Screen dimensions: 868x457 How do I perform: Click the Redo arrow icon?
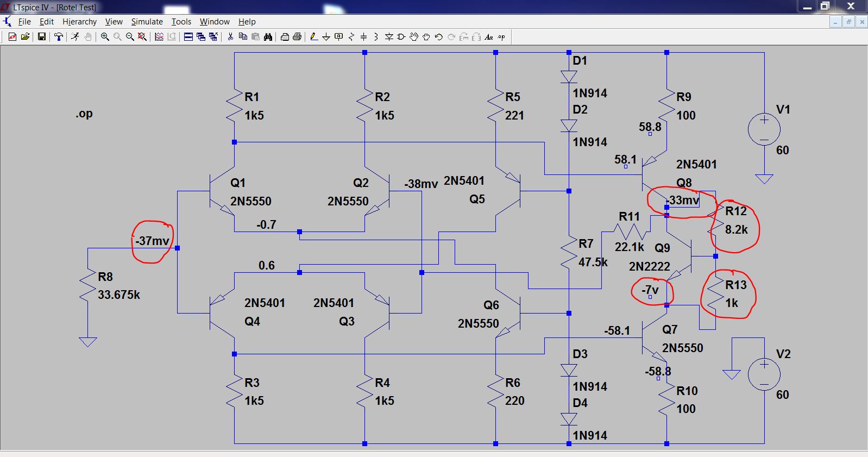click(451, 37)
